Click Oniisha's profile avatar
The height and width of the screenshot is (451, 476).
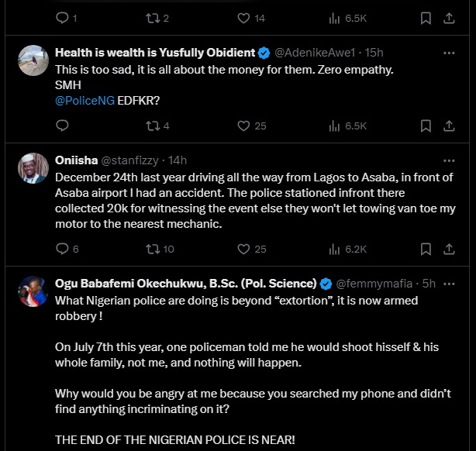click(31, 169)
